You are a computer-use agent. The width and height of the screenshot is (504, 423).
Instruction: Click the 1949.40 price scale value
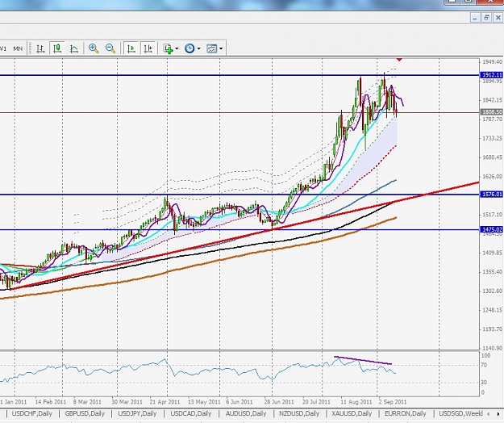492,62
